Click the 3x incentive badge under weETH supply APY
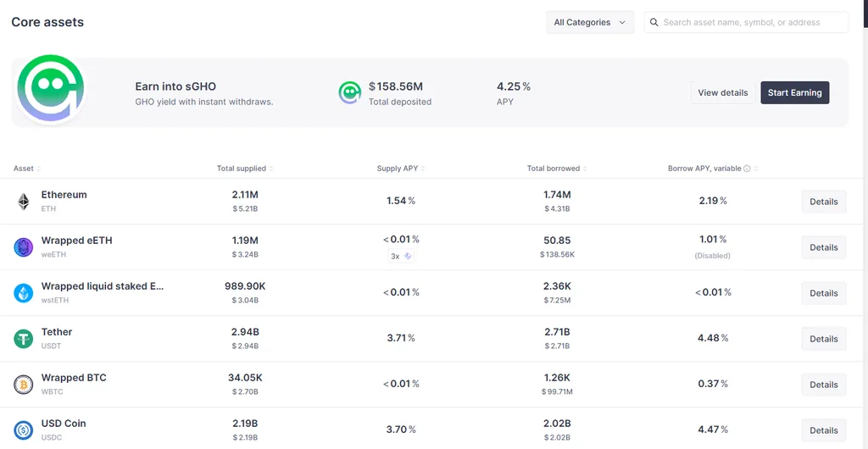 (401, 256)
